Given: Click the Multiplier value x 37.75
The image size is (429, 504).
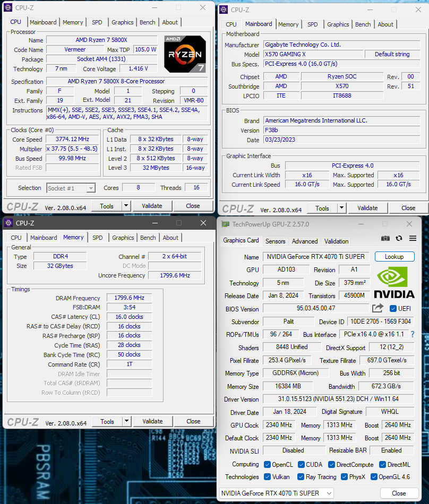Looking at the screenshot, I should [x=72, y=149].
